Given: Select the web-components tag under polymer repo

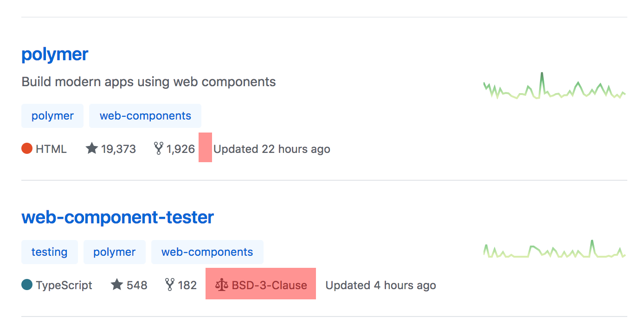Looking at the screenshot, I should (x=145, y=115).
